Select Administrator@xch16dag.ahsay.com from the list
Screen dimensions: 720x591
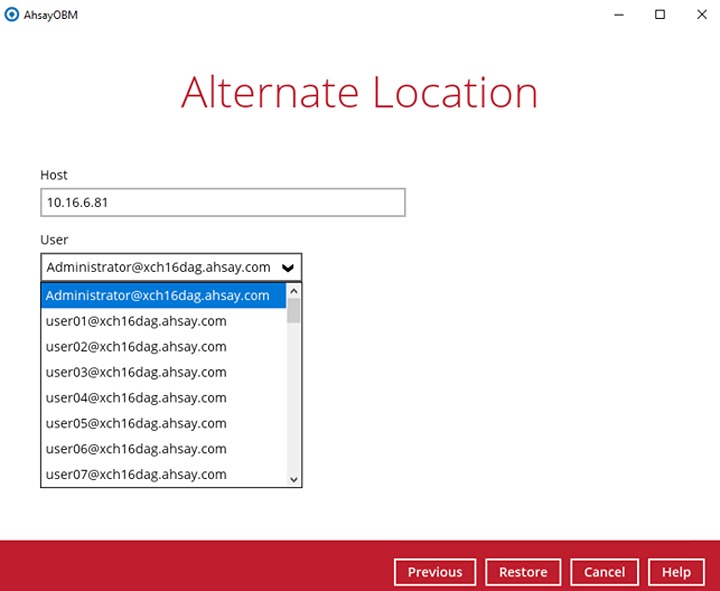point(158,295)
